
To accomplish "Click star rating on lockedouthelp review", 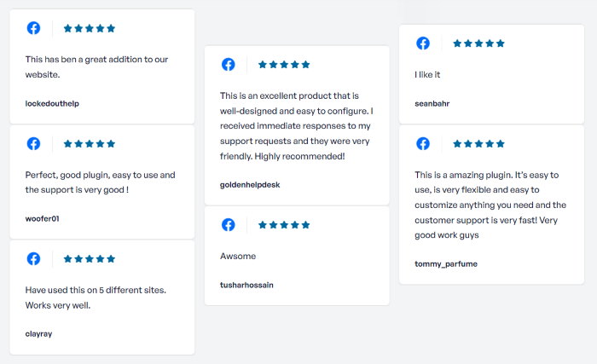I will tap(89, 28).
